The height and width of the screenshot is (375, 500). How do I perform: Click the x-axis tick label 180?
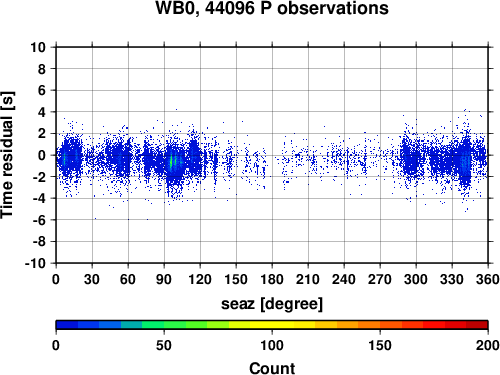(x=272, y=279)
